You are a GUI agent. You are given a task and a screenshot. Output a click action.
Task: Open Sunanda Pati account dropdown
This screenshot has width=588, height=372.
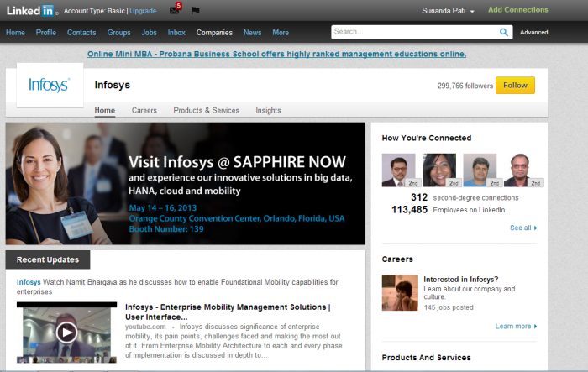click(x=448, y=11)
